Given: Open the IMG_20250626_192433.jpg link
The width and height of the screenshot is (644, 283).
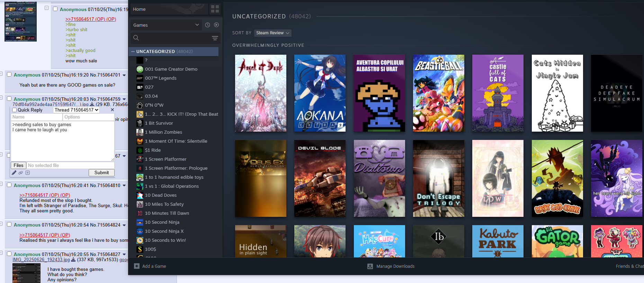Looking at the screenshot, I should tap(41, 260).
